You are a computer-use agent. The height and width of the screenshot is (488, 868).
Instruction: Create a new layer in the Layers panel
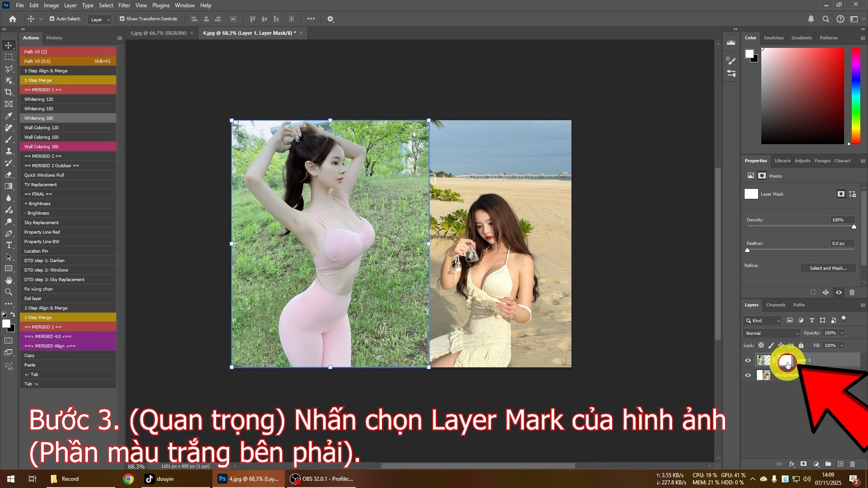pos(840,464)
